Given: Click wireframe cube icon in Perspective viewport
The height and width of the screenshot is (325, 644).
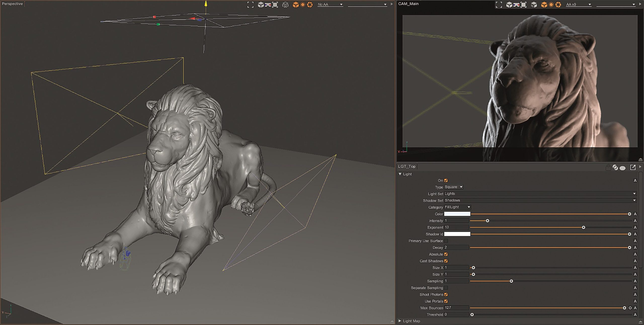Looking at the screenshot, I should (x=285, y=5).
